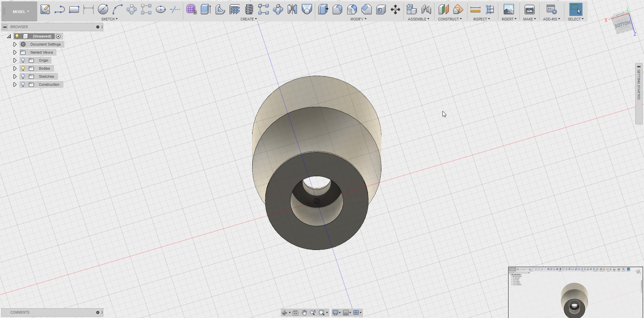Show the Sketches folder via lightbulb

pyautogui.click(x=23, y=76)
